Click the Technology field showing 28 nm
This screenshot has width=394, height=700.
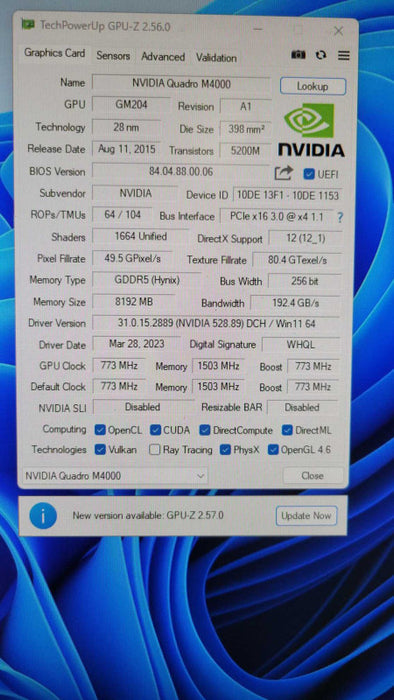pyautogui.click(x=126, y=127)
